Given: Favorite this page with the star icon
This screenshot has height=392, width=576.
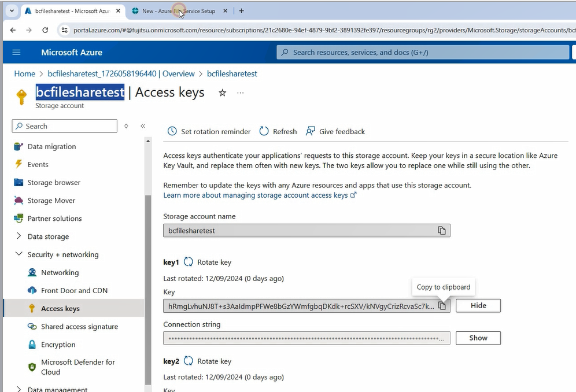Looking at the screenshot, I should 222,93.
